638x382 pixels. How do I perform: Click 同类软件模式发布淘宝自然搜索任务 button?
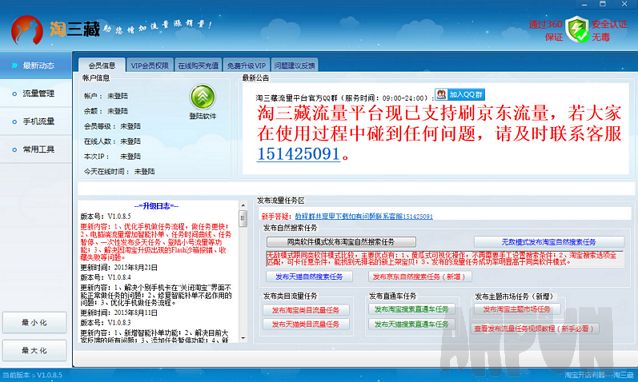341,242
